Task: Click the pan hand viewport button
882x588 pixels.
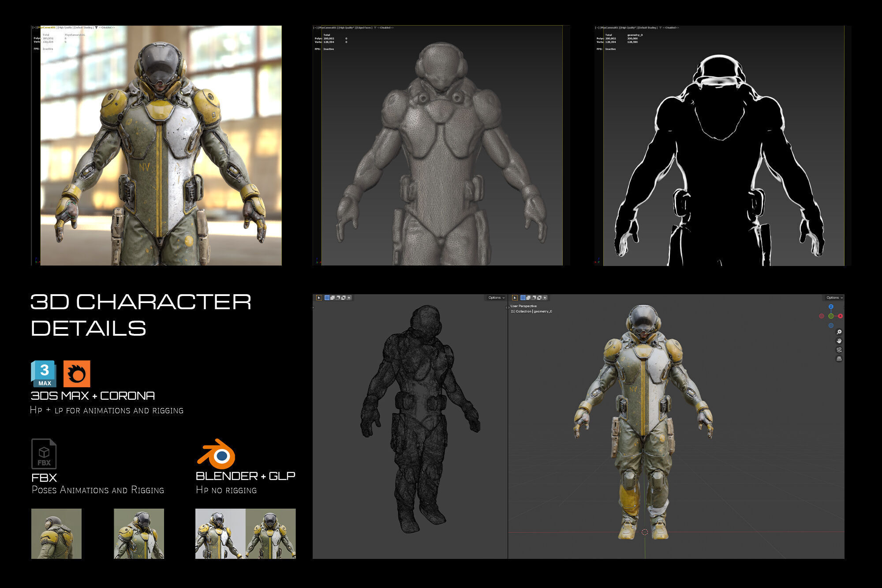Action: click(839, 341)
